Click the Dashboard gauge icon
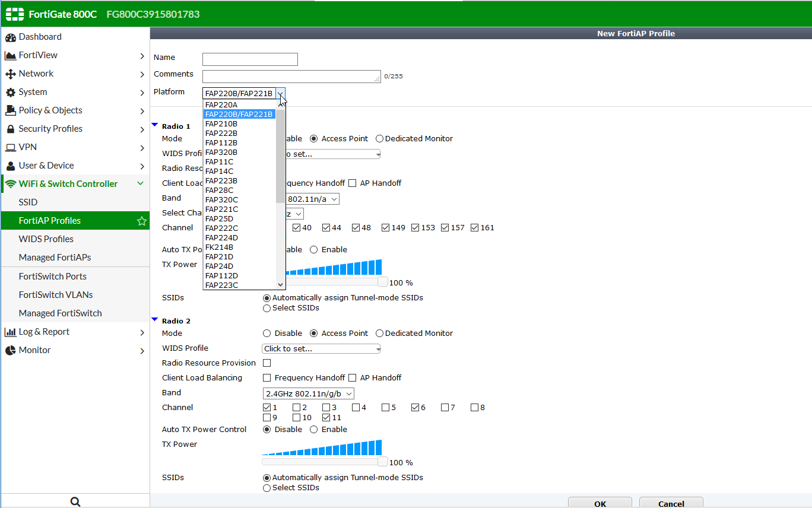The image size is (812, 508). (x=10, y=37)
